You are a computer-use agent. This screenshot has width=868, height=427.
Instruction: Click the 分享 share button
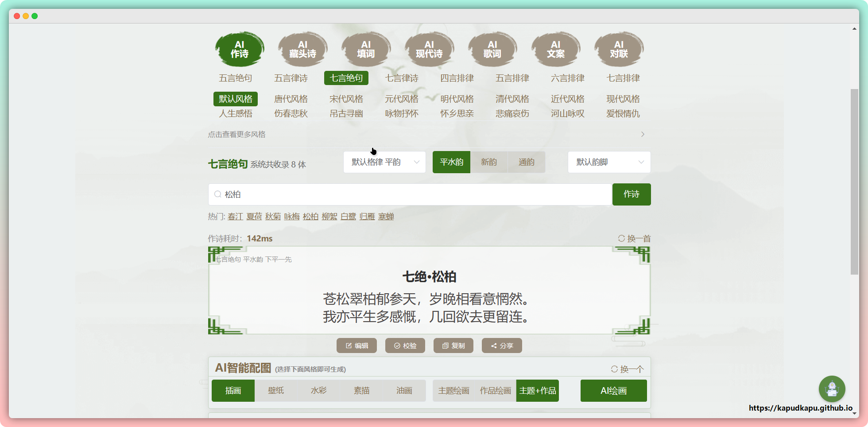pos(502,345)
